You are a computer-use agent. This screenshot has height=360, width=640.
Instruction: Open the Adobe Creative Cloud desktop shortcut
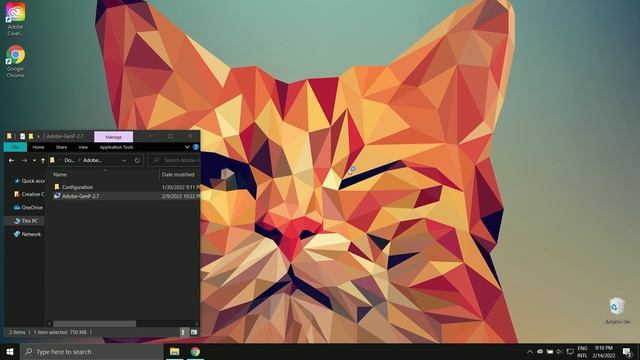pos(16,18)
